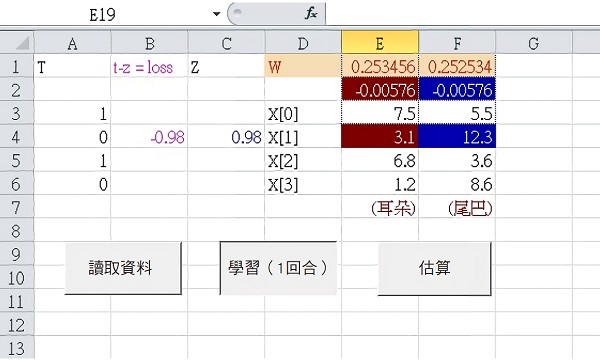Screen dimensions: 600x360
Task: Select row 5 header
Action: point(17,160)
